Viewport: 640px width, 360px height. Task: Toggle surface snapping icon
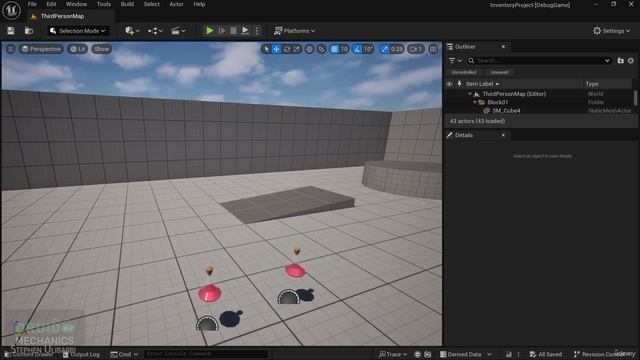tap(322, 49)
